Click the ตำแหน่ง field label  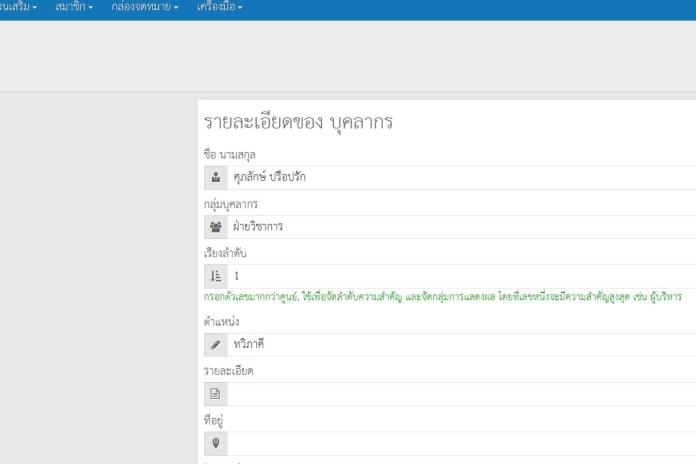[221, 322]
